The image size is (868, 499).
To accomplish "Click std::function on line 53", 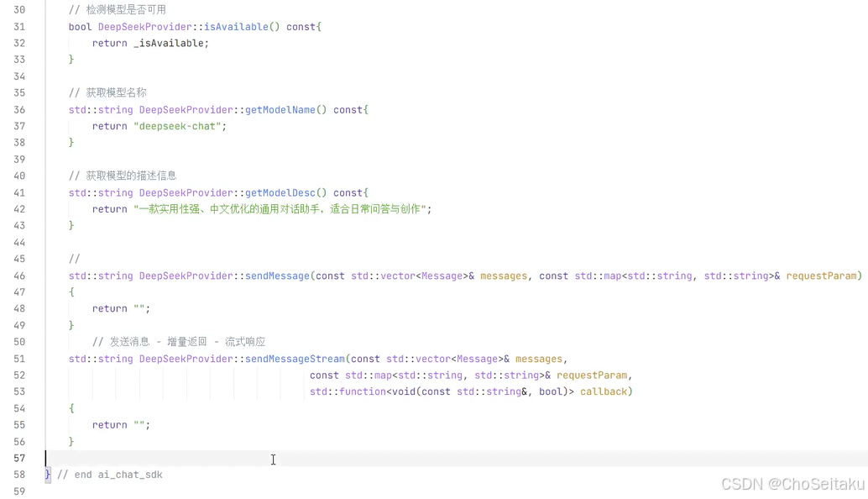I will (x=348, y=391).
